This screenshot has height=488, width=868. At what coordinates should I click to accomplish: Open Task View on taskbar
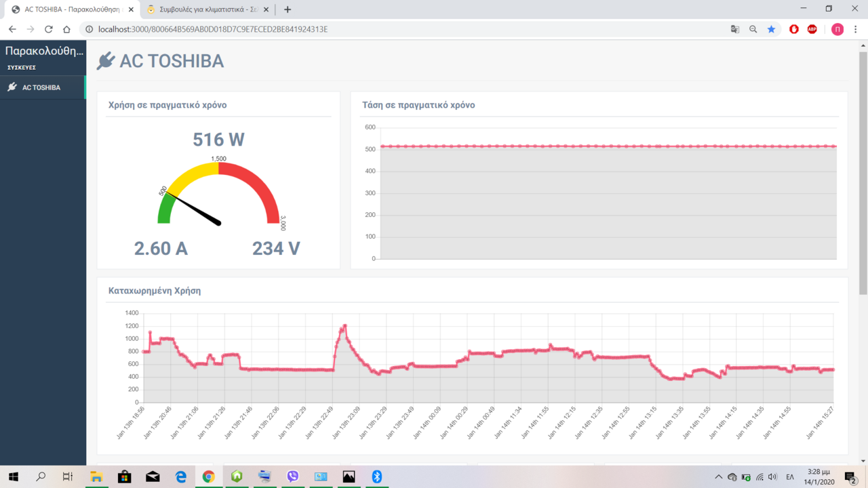pos(68,477)
